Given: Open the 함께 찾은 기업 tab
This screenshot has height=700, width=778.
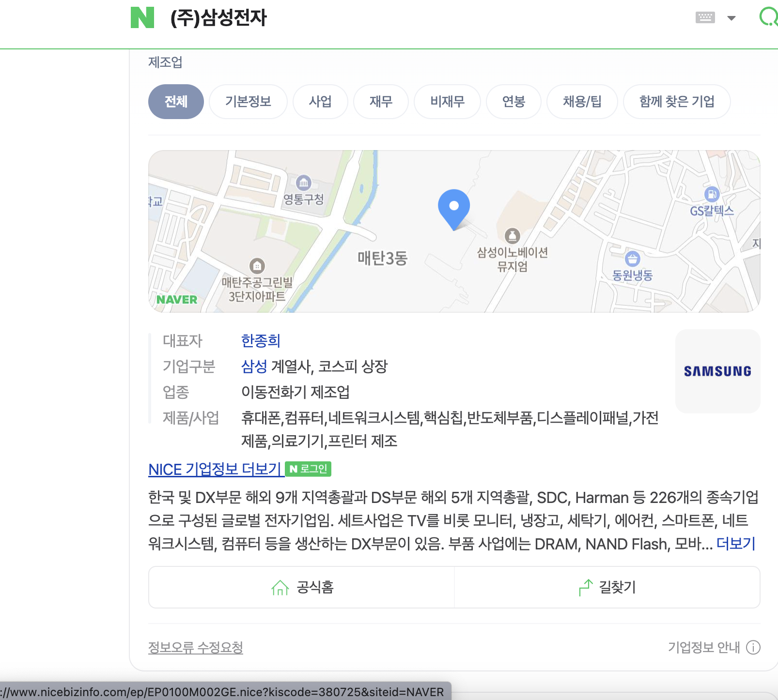Looking at the screenshot, I should point(677,102).
